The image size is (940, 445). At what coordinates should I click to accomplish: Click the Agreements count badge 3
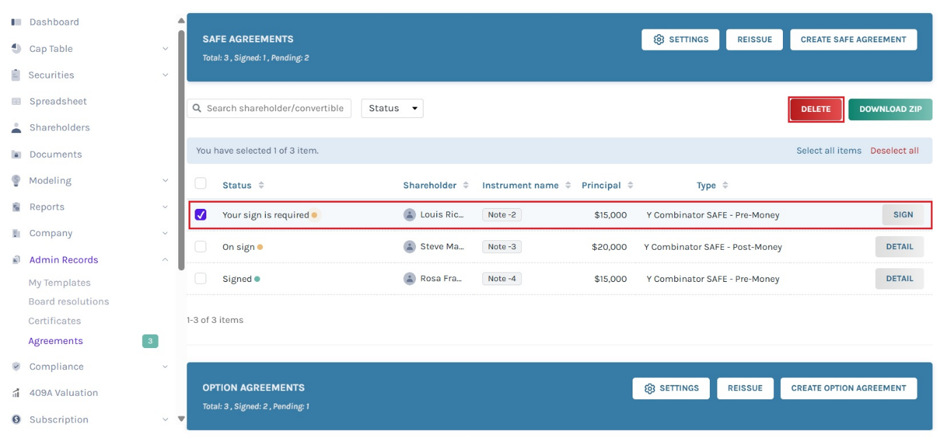tap(150, 341)
